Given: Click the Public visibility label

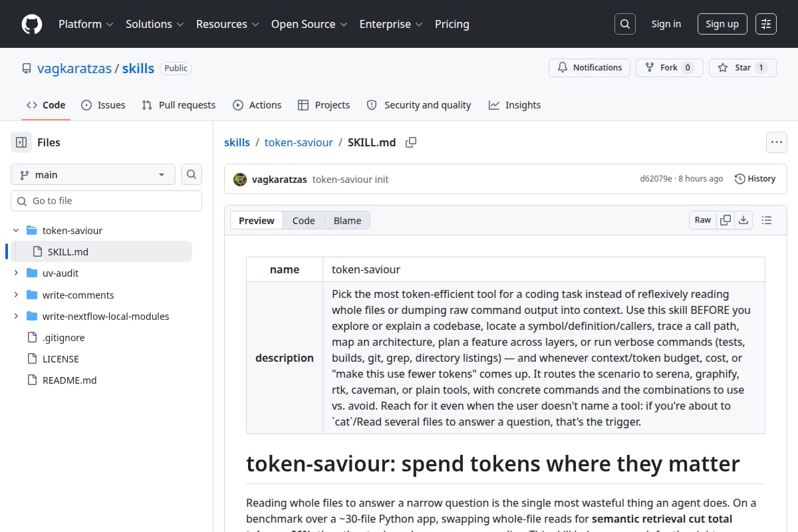Looking at the screenshot, I should (176, 68).
